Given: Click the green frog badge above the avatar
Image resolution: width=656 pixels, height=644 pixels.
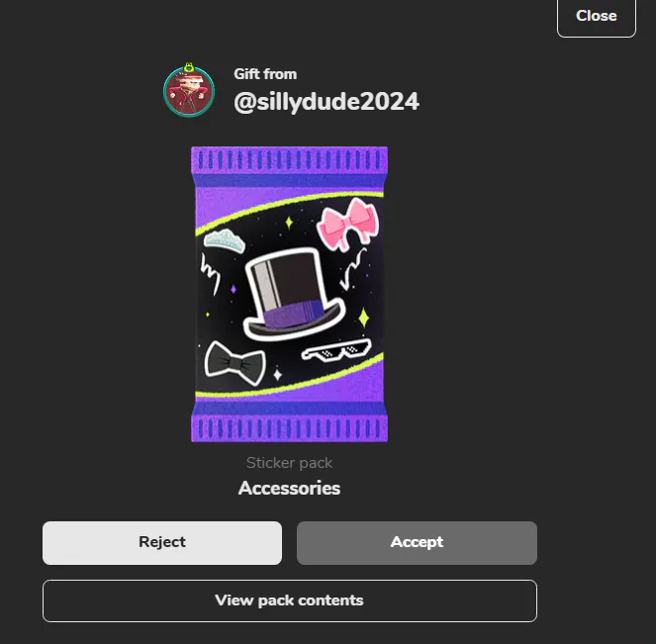Looking at the screenshot, I should point(189,67).
